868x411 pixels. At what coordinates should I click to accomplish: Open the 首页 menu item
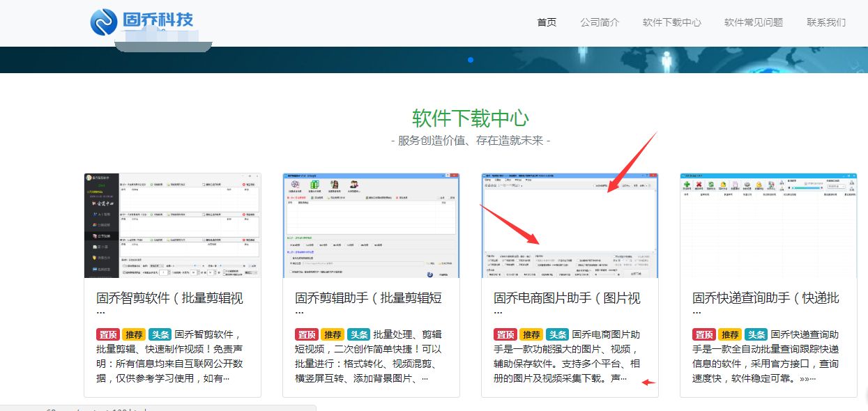(x=547, y=22)
